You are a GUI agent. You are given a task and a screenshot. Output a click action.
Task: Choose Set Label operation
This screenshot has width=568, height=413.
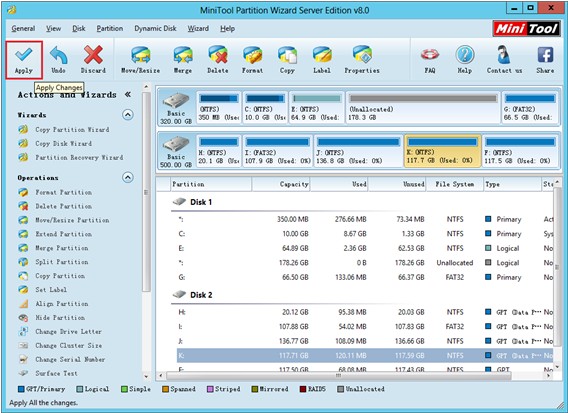51,290
